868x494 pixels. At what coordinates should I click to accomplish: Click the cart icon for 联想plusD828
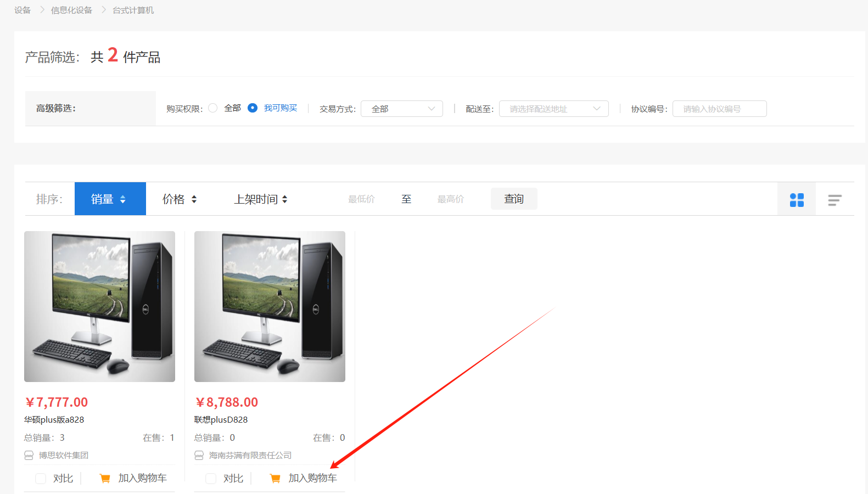pos(275,479)
